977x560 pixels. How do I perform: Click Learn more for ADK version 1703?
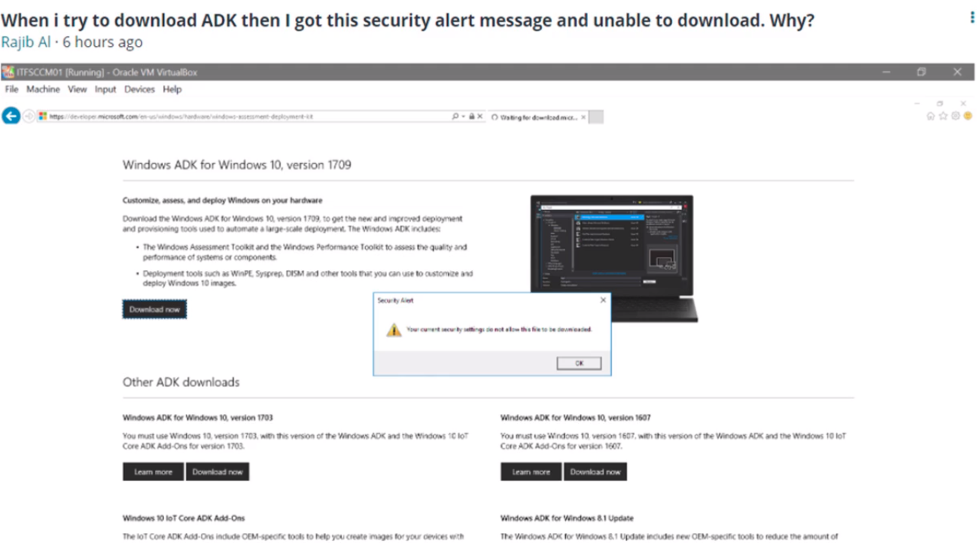tap(153, 472)
